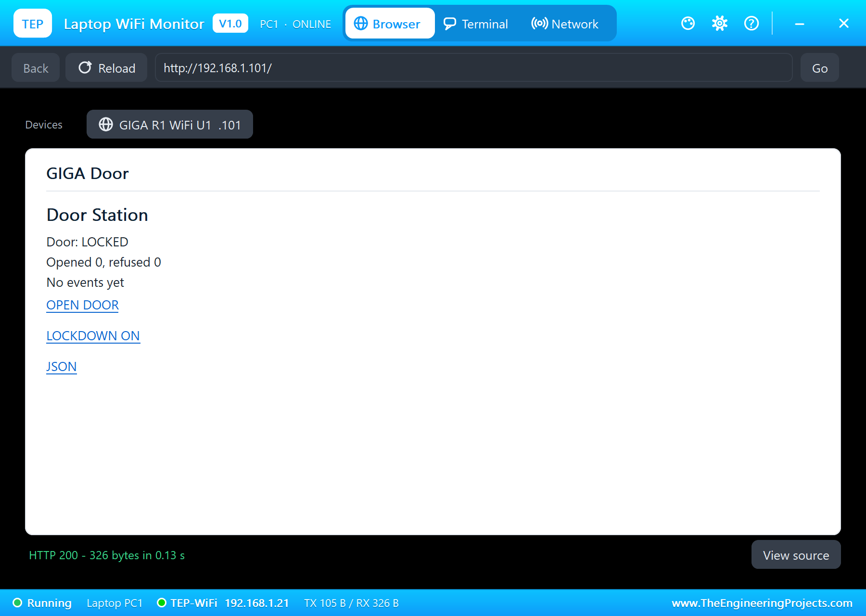The height and width of the screenshot is (616, 866).
Task: Click the TEP logo badge
Action: [33, 24]
